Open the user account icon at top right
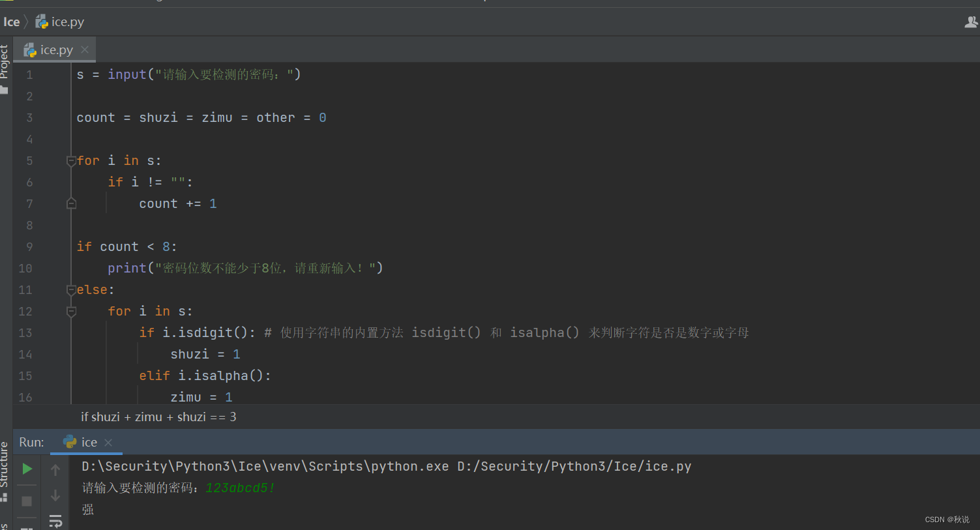 click(971, 22)
